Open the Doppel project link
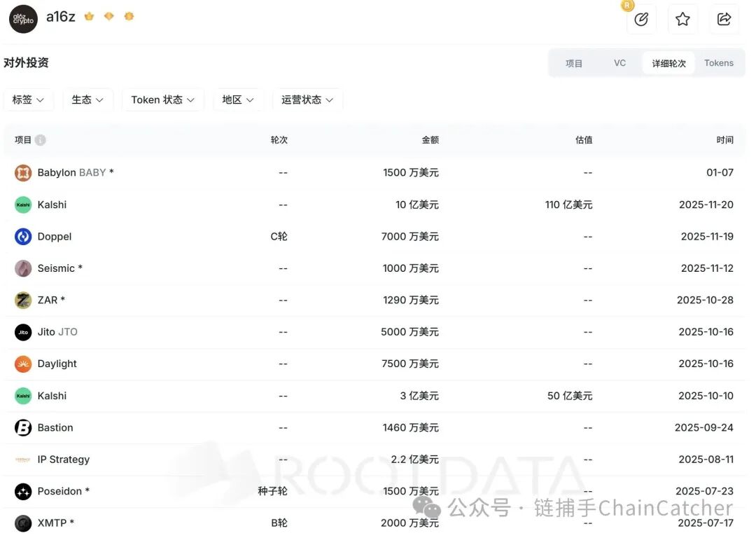Screen dimensions: 756x538 tap(56, 236)
